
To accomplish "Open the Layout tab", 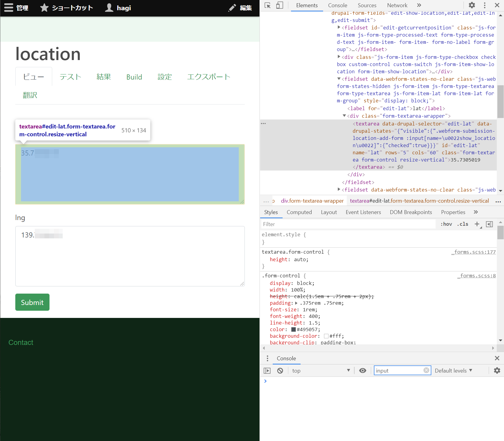I will [329, 212].
